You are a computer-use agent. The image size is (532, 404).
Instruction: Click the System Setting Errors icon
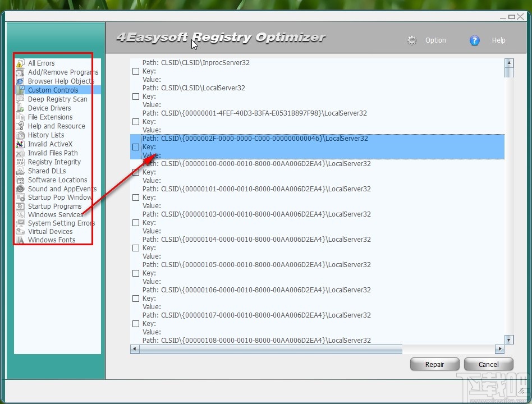(x=20, y=223)
